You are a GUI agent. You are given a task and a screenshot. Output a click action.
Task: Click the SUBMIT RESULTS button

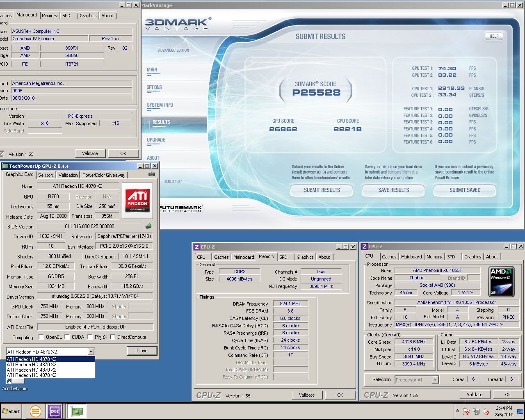pos(322,190)
